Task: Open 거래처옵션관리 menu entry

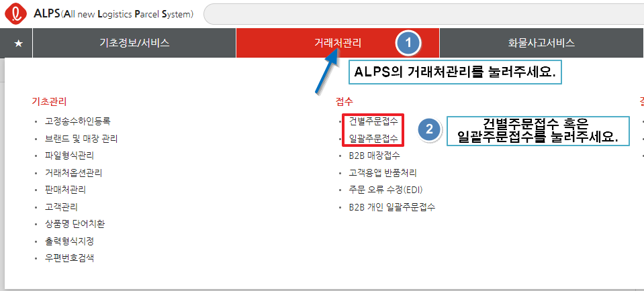Action: click(x=73, y=173)
